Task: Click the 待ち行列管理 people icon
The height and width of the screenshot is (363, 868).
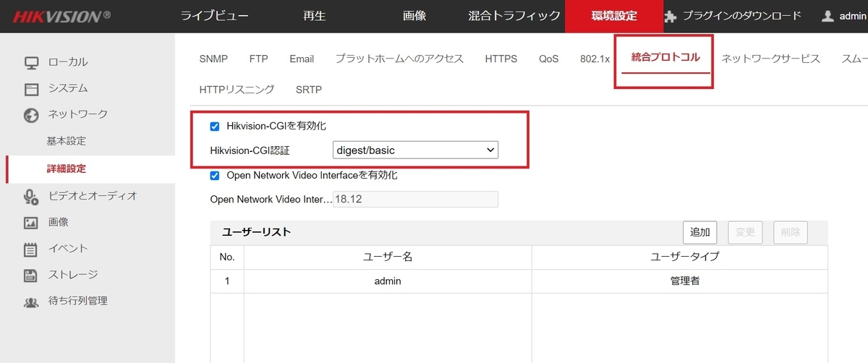Action: [x=31, y=302]
